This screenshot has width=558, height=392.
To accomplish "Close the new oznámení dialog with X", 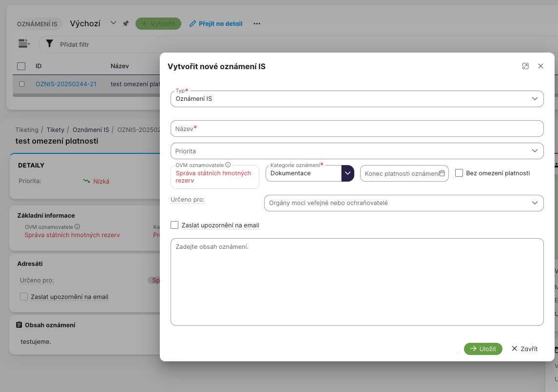I will pos(540,66).
